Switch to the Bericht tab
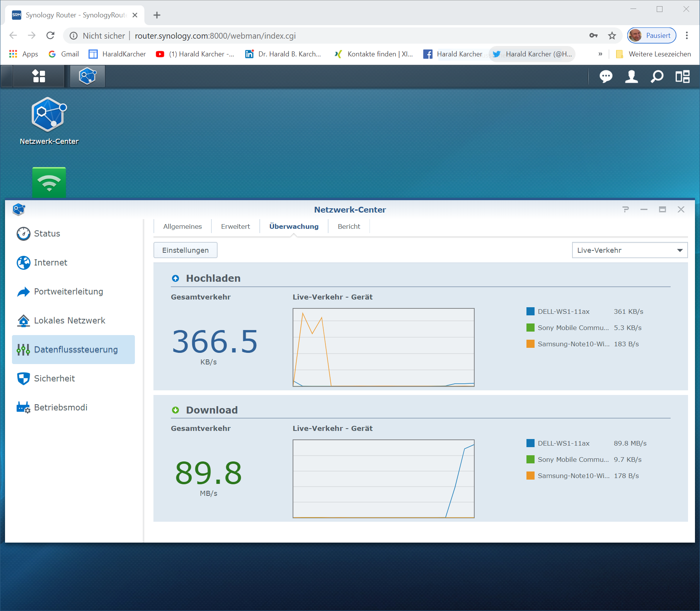This screenshot has width=700, height=611. coord(349,226)
